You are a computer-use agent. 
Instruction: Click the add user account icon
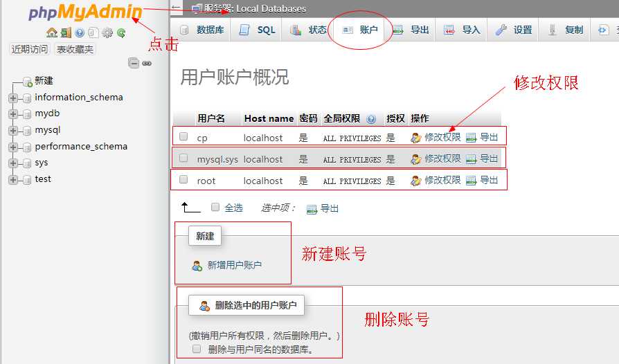[197, 266]
